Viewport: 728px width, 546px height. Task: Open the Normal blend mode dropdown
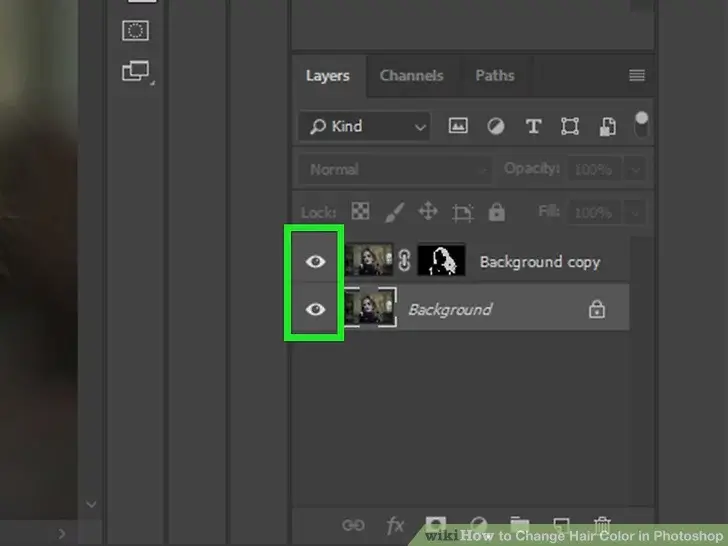394,169
